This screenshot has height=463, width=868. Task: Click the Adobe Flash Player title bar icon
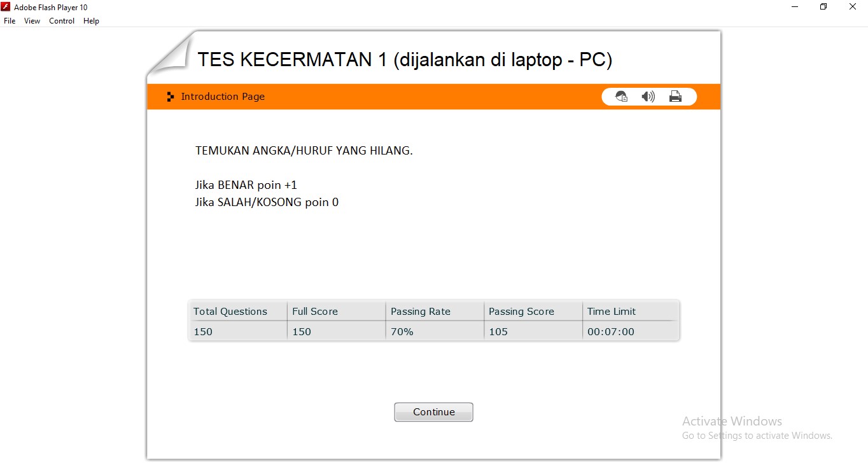tap(5, 6)
